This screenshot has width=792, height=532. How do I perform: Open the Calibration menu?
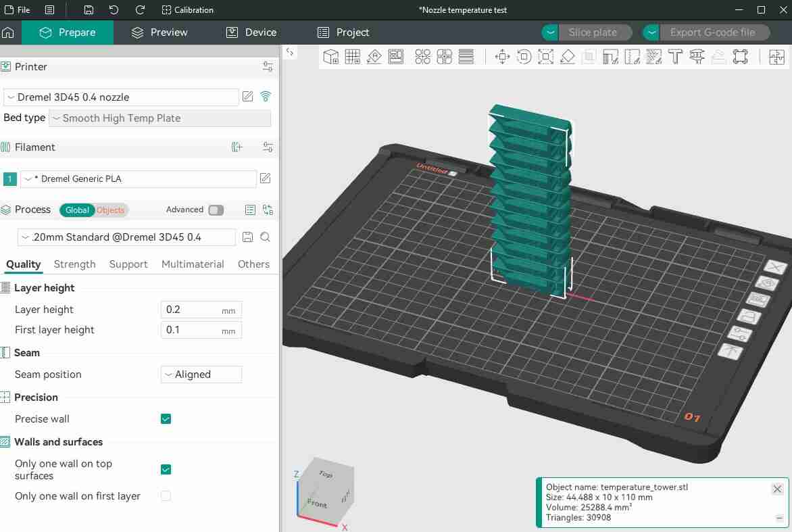tap(187, 9)
